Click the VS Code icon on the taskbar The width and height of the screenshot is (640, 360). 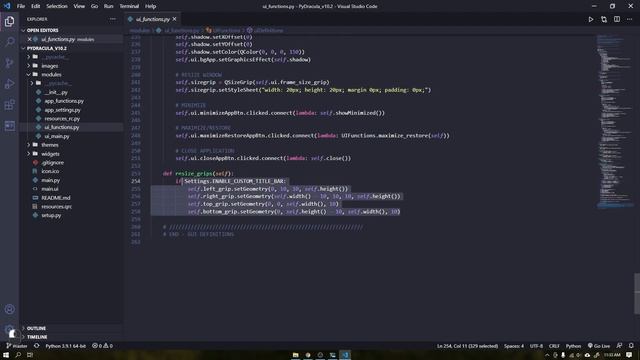point(345,355)
